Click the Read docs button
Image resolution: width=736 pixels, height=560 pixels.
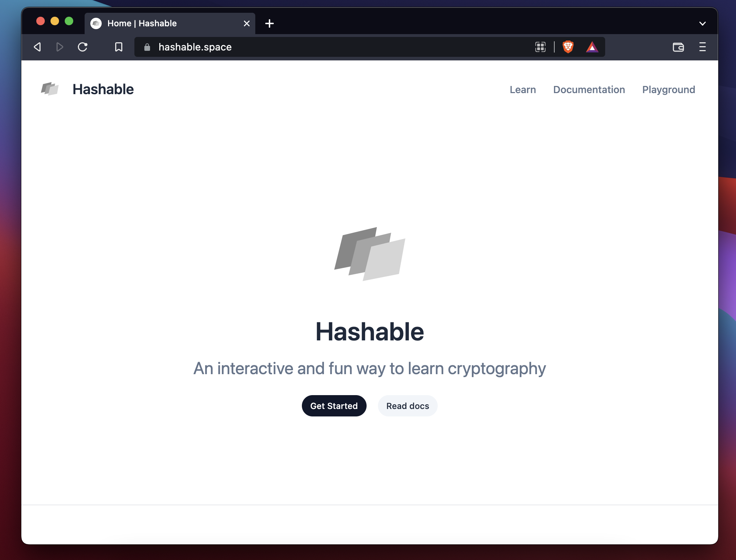tap(408, 406)
